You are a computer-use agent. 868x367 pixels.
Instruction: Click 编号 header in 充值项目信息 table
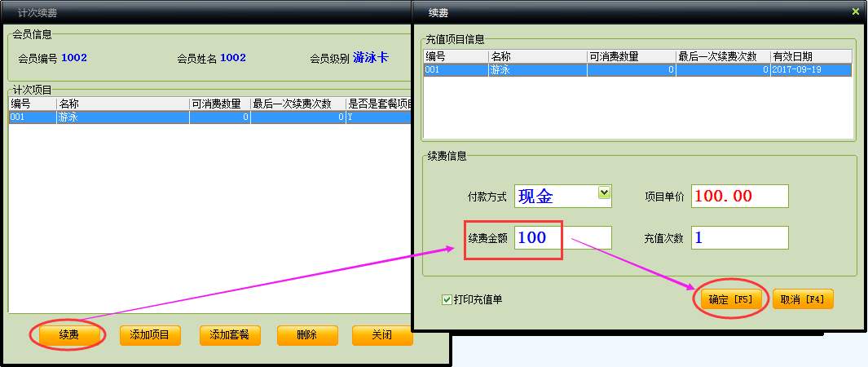[456, 56]
